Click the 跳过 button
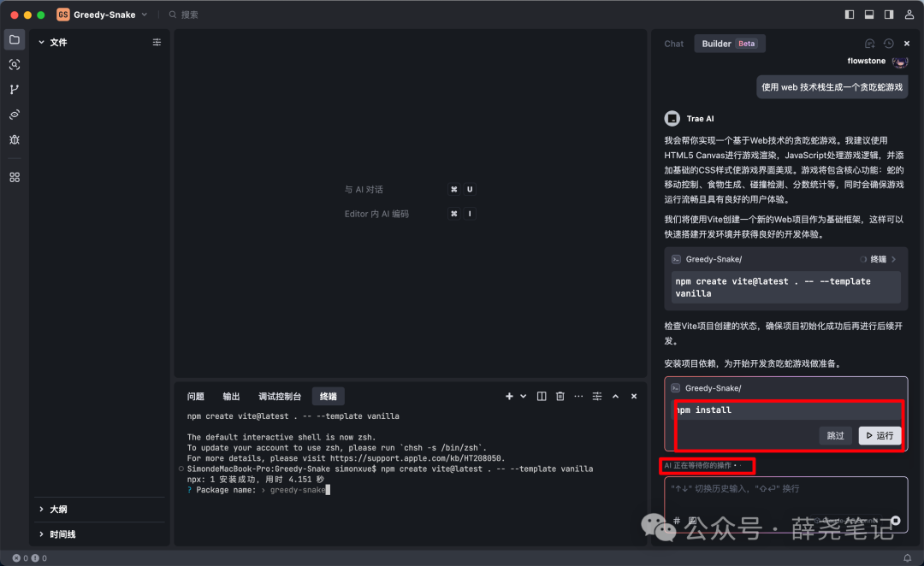Image resolution: width=924 pixels, height=566 pixels. 835,435
